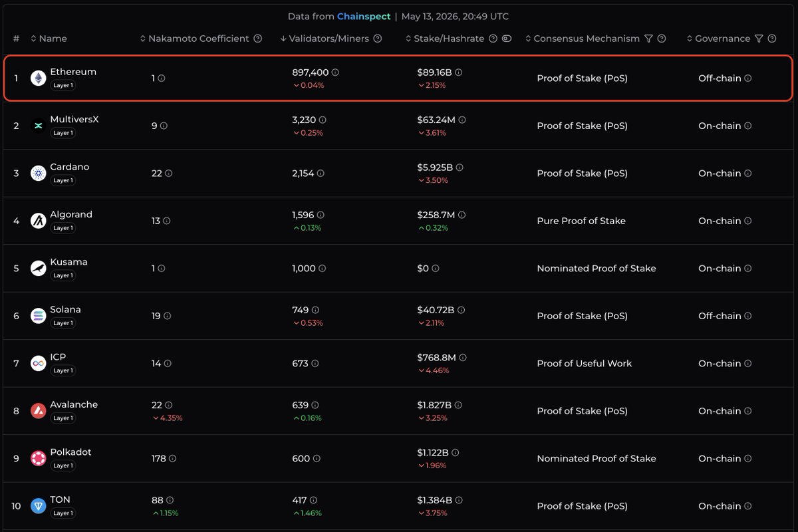Select Solana's $40.72B stake value
The width and height of the screenshot is (798, 532).
(x=436, y=310)
